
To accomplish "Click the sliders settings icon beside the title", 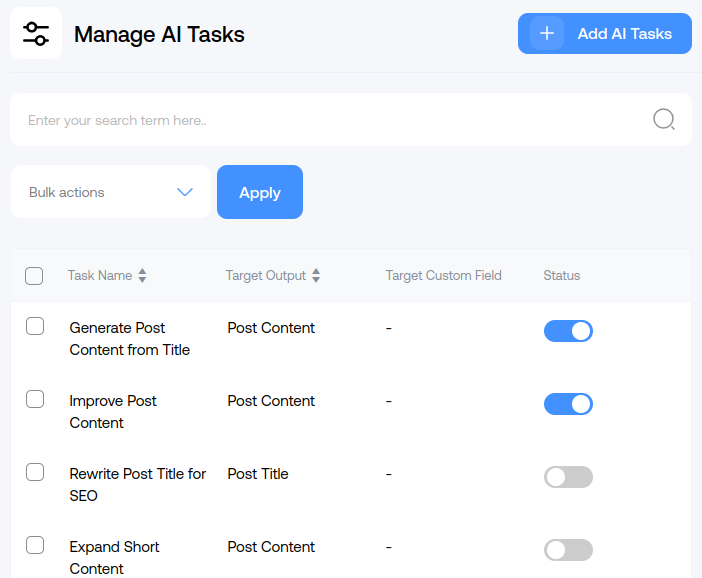I will 36,33.
